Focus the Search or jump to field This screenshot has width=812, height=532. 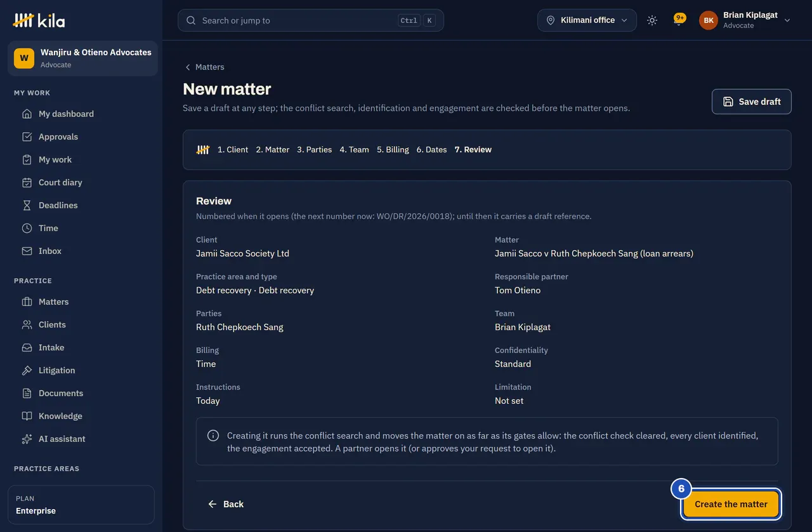pos(311,20)
